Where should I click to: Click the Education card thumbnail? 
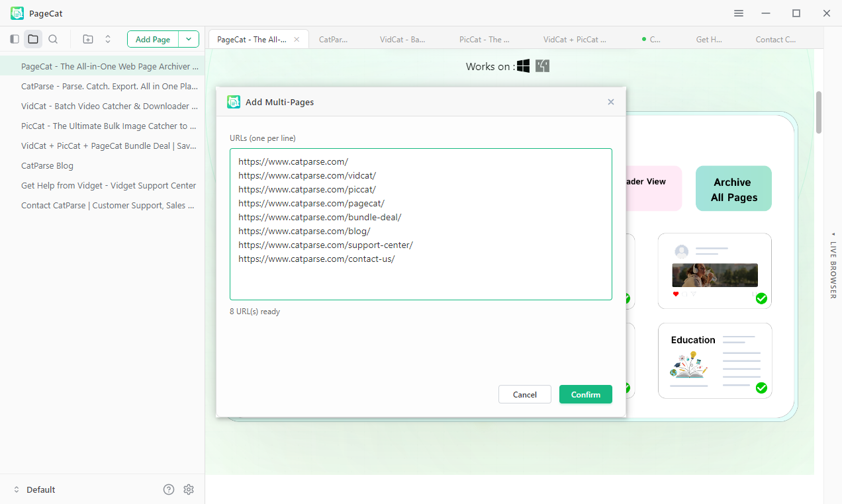click(715, 360)
